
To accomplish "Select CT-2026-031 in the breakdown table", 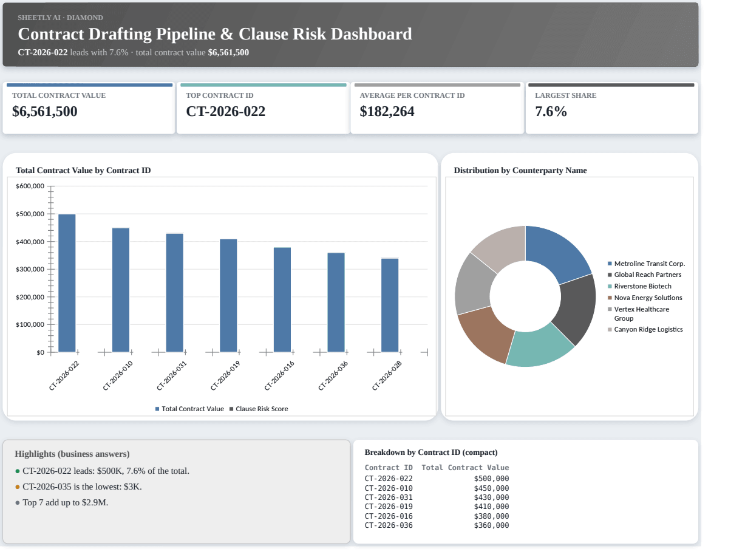I will [389, 497].
